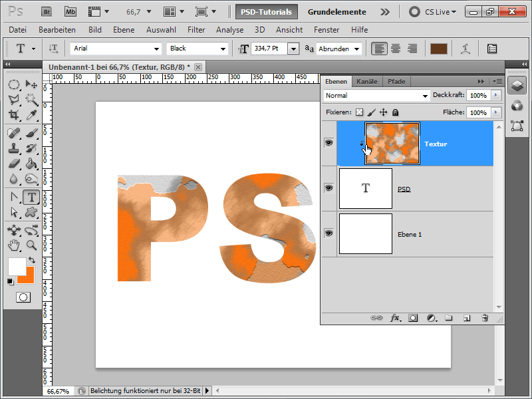Hide the Textur layer

tap(329, 143)
